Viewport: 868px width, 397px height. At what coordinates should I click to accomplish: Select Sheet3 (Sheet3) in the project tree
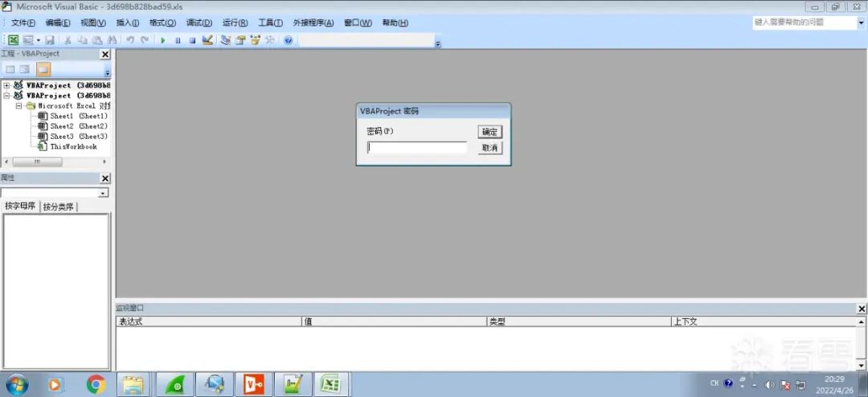tap(79, 136)
